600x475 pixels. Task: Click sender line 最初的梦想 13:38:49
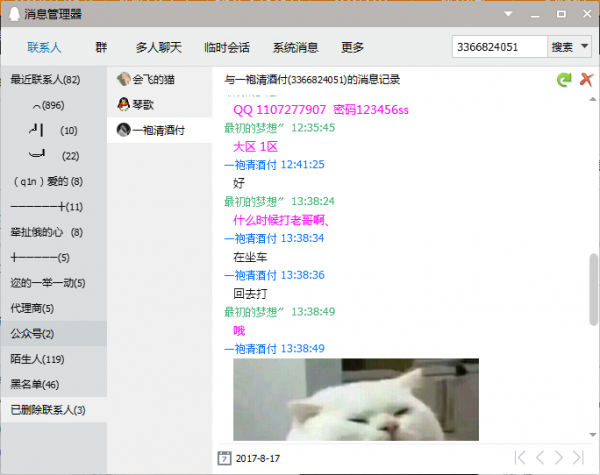coord(279,312)
